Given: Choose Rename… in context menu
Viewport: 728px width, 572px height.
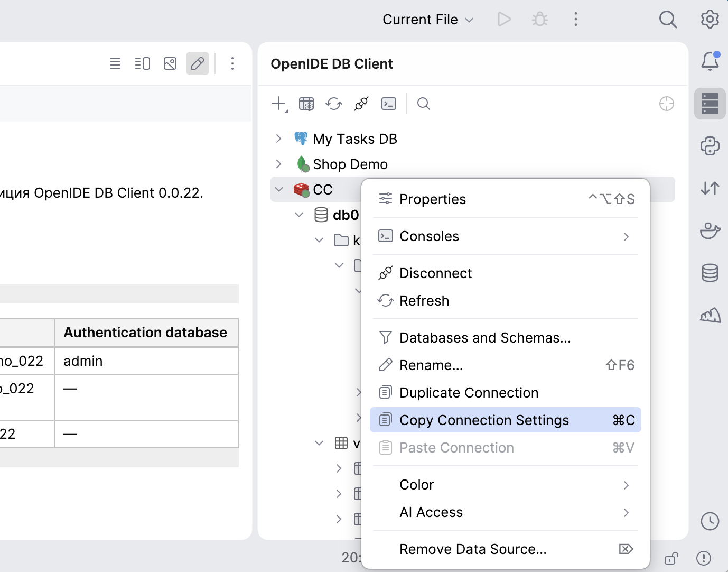Looking at the screenshot, I should (506, 365).
